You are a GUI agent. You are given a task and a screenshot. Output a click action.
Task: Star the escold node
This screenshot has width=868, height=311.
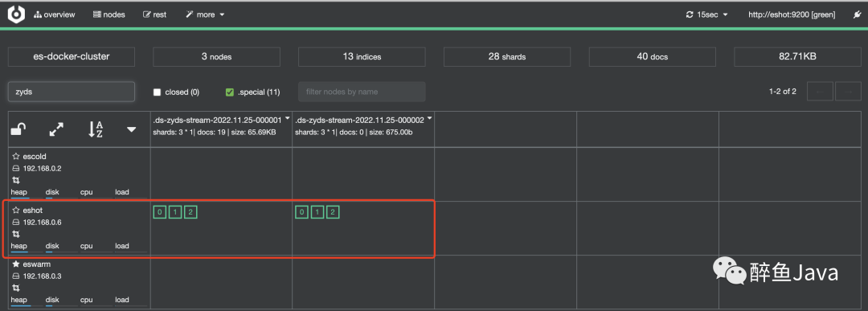point(16,157)
